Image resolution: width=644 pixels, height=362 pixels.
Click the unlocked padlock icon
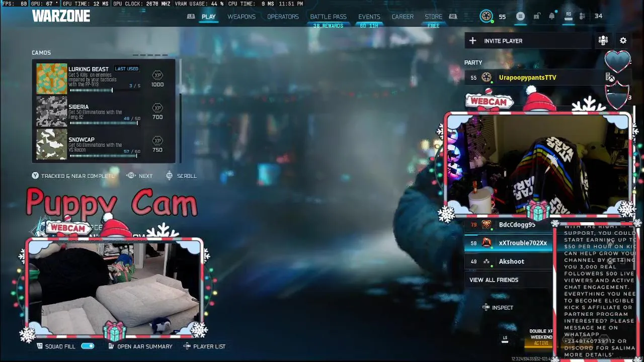pos(537,16)
